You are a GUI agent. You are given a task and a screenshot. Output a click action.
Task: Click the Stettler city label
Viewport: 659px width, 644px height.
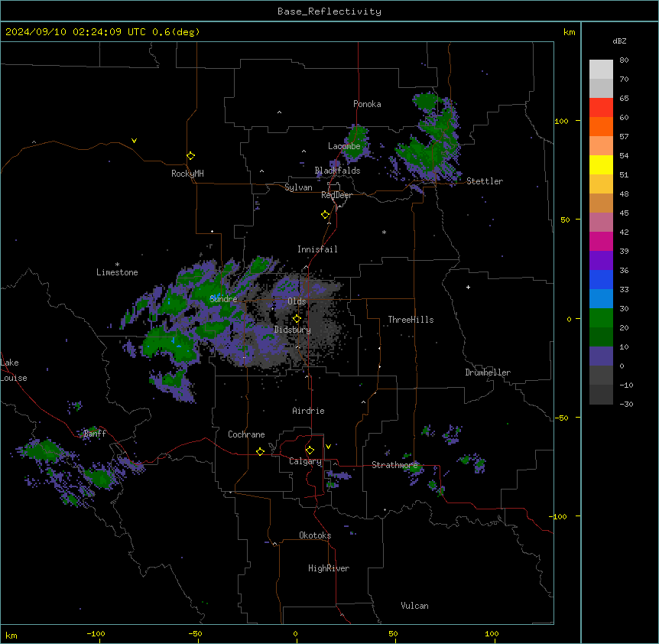pyautogui.click(x=485, y=181)
